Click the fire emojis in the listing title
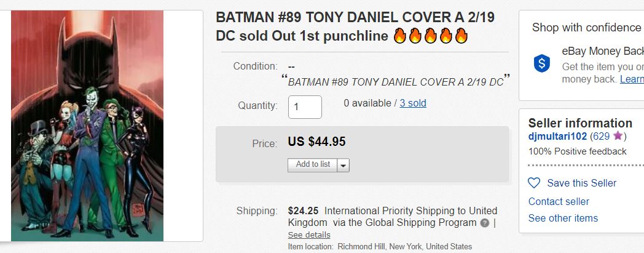644x253 pixels. pos(430,36)
